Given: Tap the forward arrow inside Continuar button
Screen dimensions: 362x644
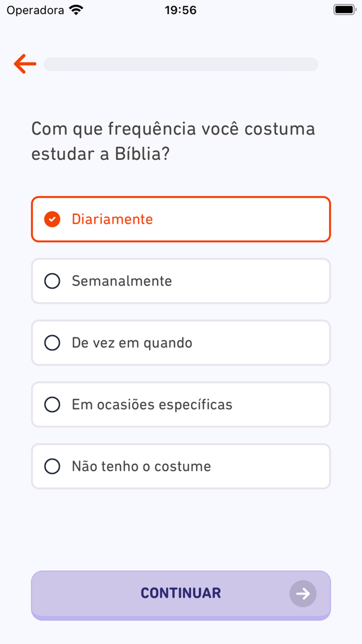Looking at the screenshot, I should [x=303, y=594].
